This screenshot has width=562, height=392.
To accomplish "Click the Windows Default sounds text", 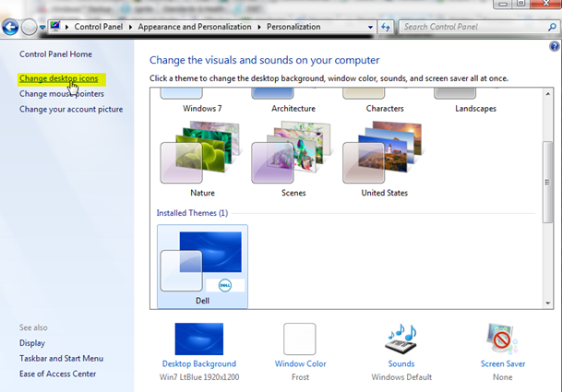I will [401, 377].
